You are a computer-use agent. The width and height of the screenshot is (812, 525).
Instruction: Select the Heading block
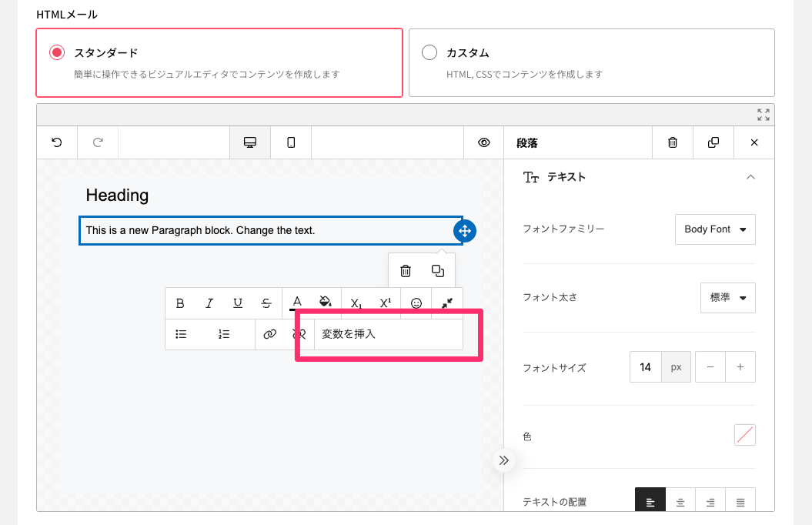pyautogui.click(x=117, y=196)
